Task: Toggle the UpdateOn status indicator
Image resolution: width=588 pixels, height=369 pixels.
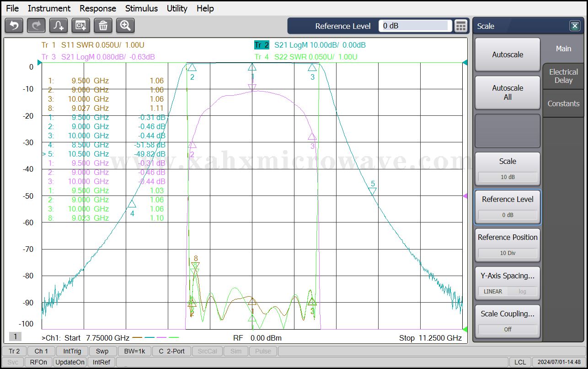Action: [x=70, y=362]
